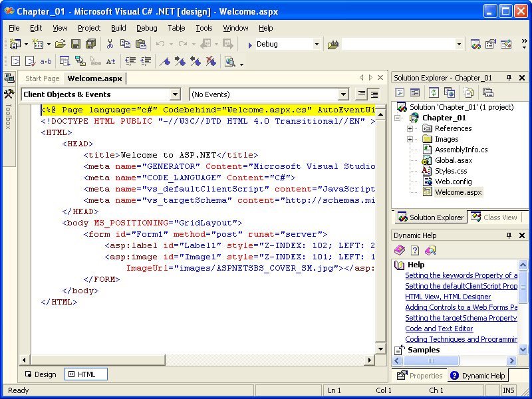This screenshot has width=532, height=399.
Task: Switch to the Start Page tab
Action: point(43,78)
